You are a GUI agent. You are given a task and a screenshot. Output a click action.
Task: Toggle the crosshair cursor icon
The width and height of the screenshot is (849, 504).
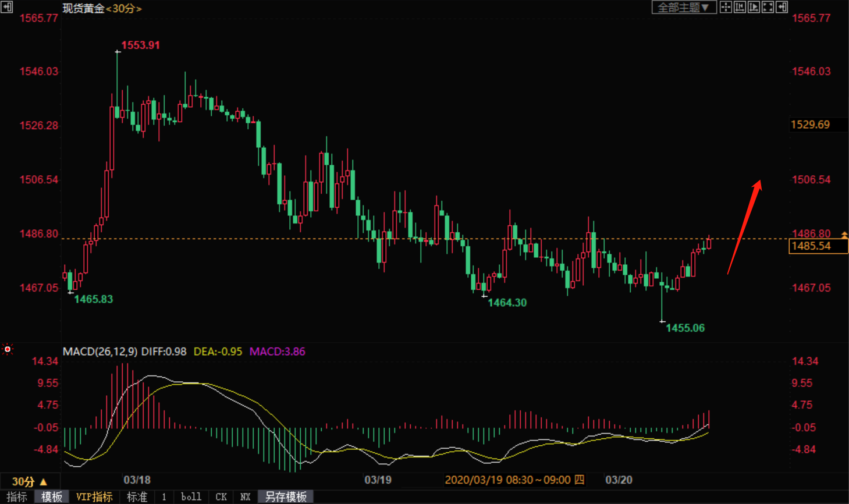click(726, 7)
